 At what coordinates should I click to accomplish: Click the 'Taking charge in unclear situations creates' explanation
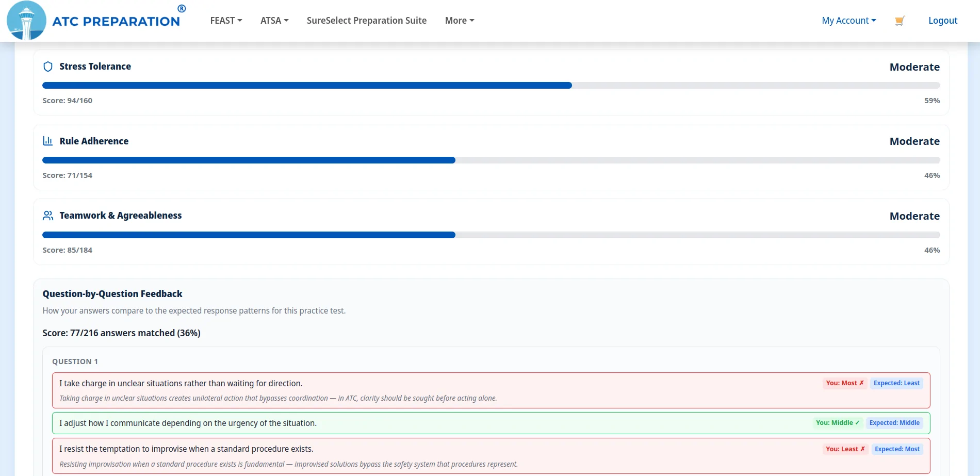(x=278, y=398)
